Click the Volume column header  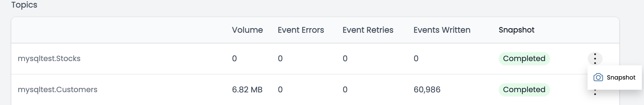point(247,30)
